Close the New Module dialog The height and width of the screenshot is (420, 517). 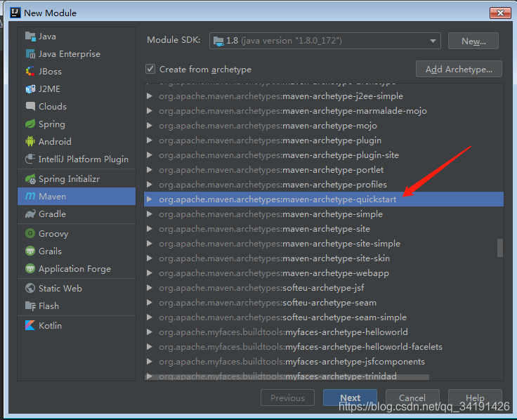pos(500,13)
